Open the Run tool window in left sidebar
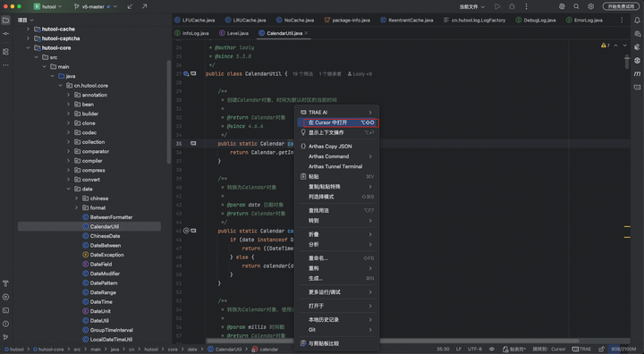This screenshot has height=354, width=644. (5, 297)
